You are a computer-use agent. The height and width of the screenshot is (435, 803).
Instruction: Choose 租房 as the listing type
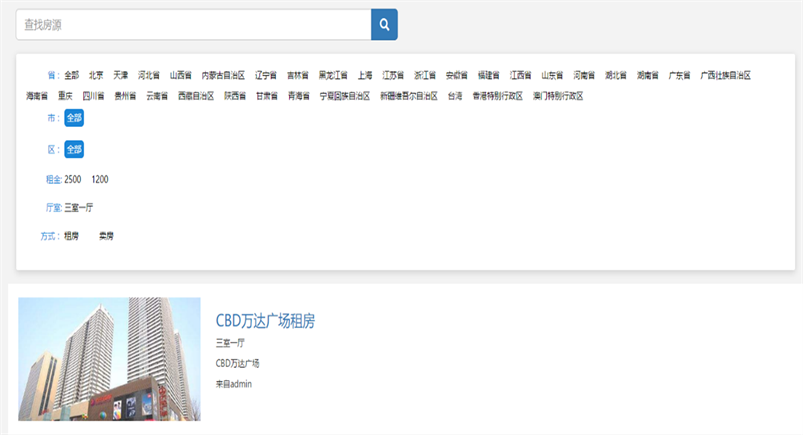[x=71, y=236]
